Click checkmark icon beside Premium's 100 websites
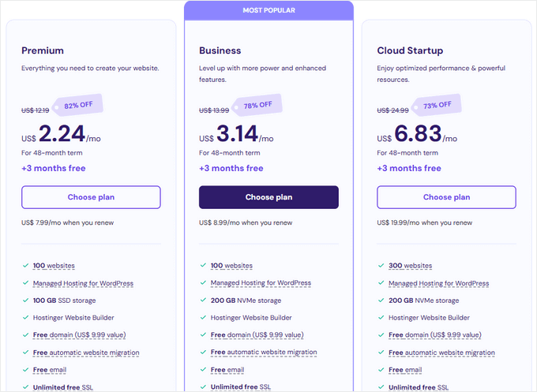The width and height of the screenshot is (537, 392). [25, 266]
